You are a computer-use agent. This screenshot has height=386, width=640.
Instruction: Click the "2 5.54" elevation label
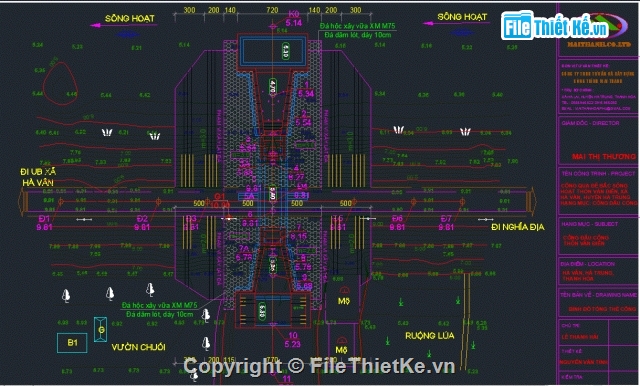pos(304,118)
